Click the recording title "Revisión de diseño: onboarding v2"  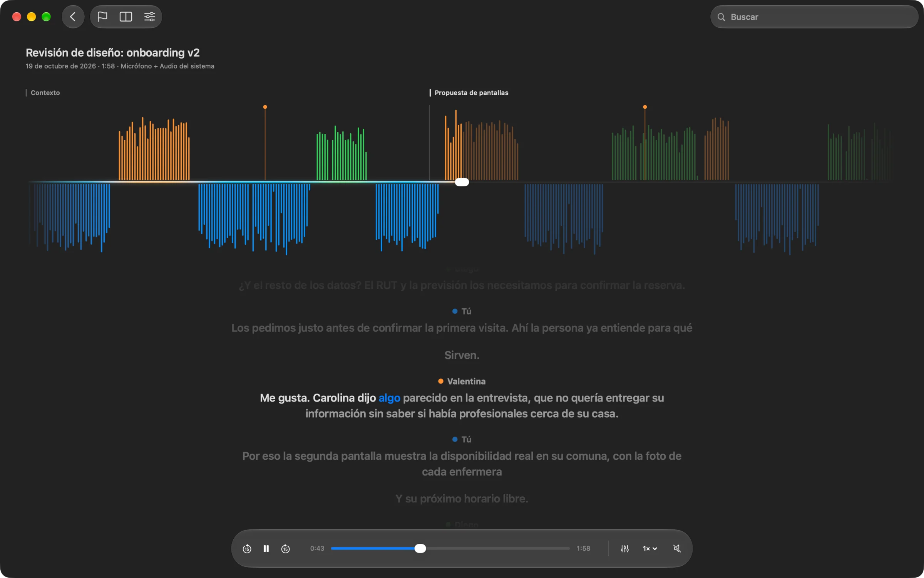click(113, 52)
